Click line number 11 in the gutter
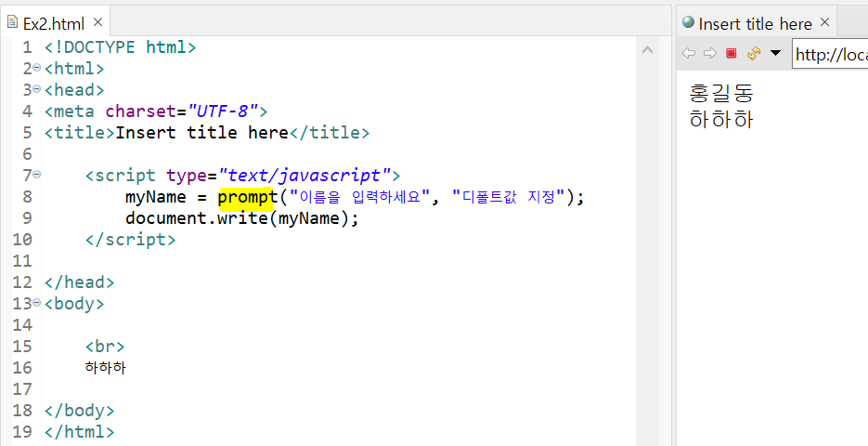868x446 pixels. [22, 261]
